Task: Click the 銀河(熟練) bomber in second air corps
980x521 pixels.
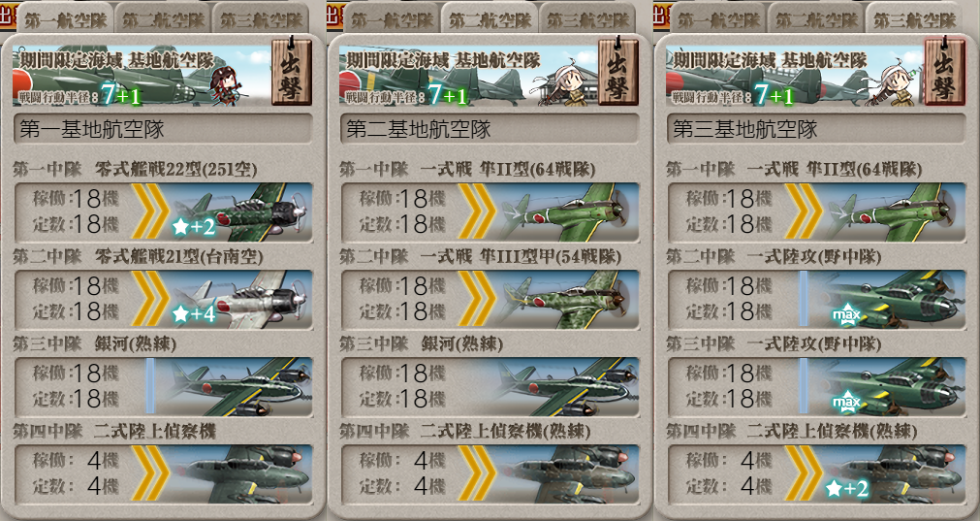Action: [x=567, y=386]
